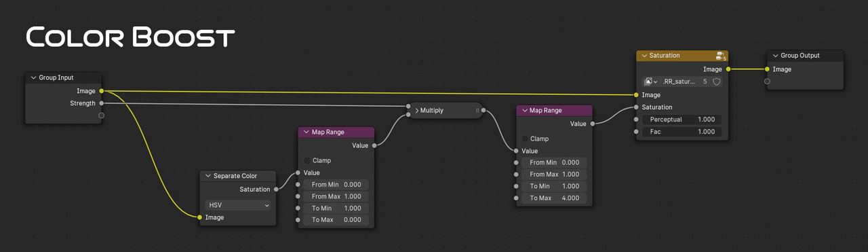Viewport: 868px width, 252px height.
Task: Click the empty socket on Group Output node
Action: coord(767,82)
